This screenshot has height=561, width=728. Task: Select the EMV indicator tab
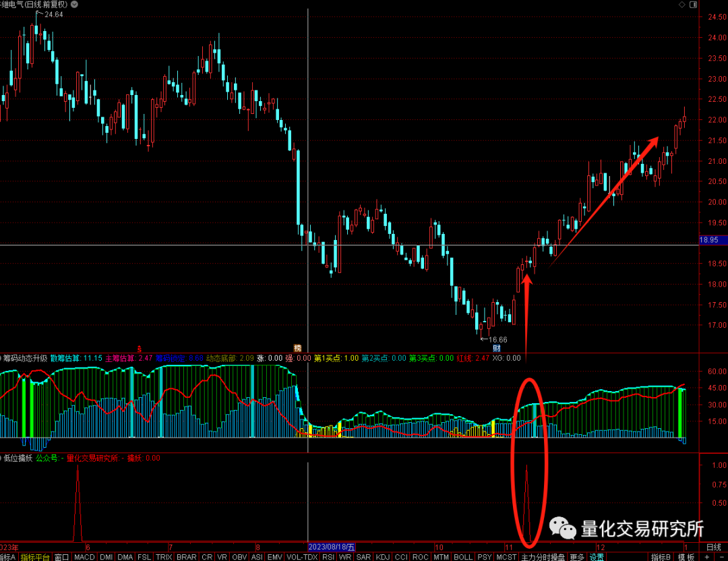coord(275,557)
